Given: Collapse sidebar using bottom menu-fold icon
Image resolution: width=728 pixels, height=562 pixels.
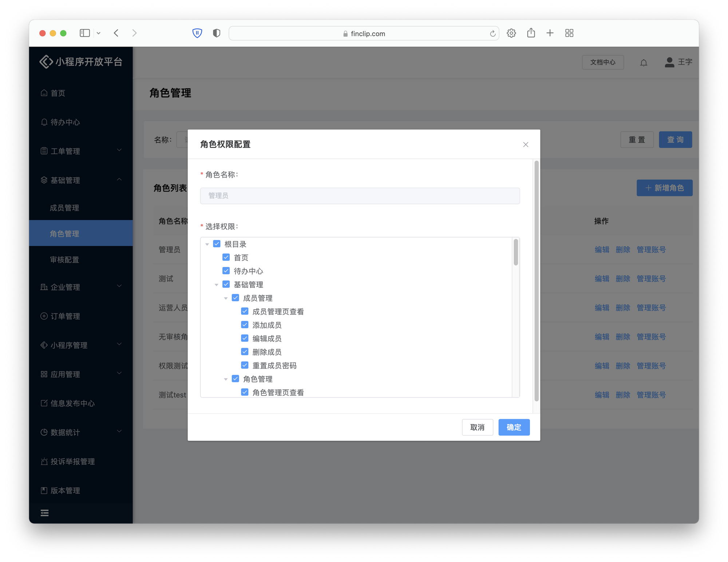Looking at the screenshot, I should pos(45,513).
